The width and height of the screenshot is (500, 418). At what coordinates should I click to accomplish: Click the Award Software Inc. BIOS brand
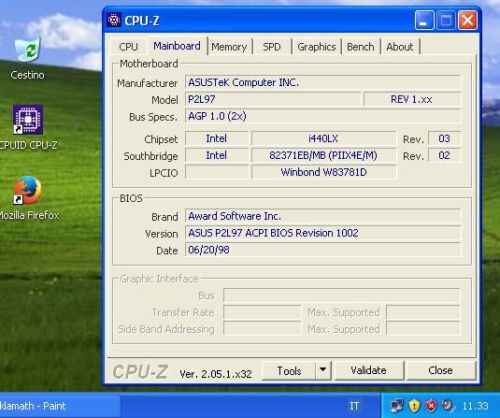[x=323, y=216]
